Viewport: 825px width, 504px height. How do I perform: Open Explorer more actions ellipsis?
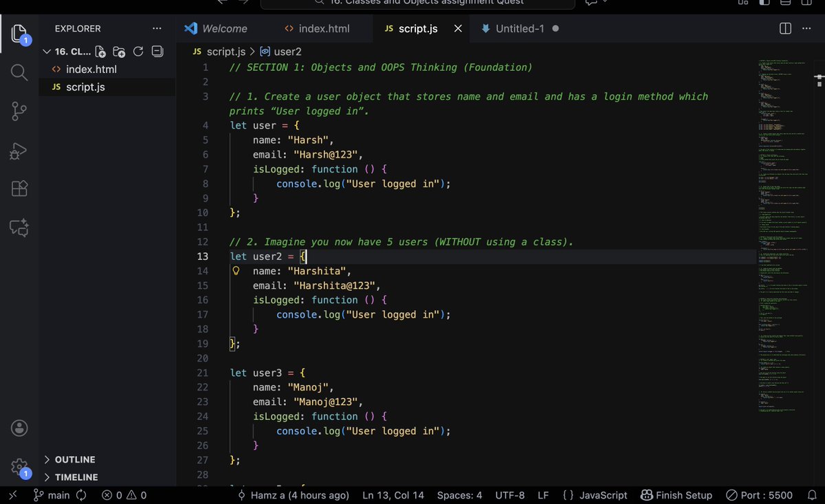(157, 28)
